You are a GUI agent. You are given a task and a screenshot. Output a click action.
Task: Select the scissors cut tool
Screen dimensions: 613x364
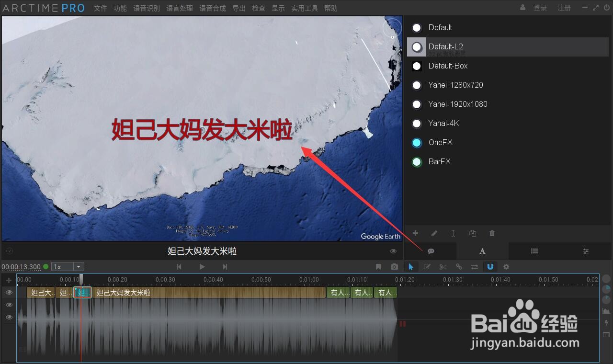(x=443, y=267)
